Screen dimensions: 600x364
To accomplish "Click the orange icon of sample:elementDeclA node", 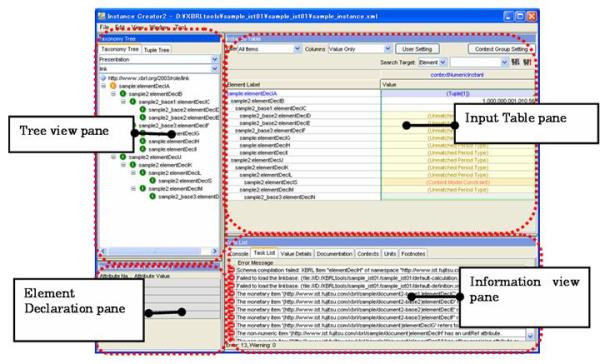I will pyautogui.click(x=113, y=86).
